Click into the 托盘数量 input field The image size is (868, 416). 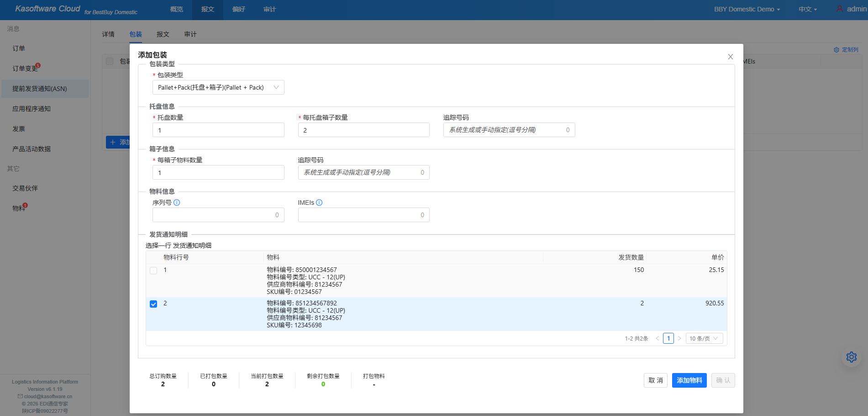pos(218,130)
